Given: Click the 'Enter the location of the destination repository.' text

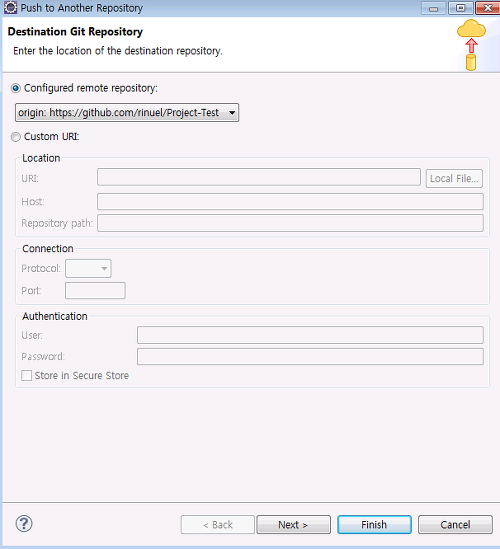Looking at the screenshot, I should pyautogui.click(x=118, y=51).
